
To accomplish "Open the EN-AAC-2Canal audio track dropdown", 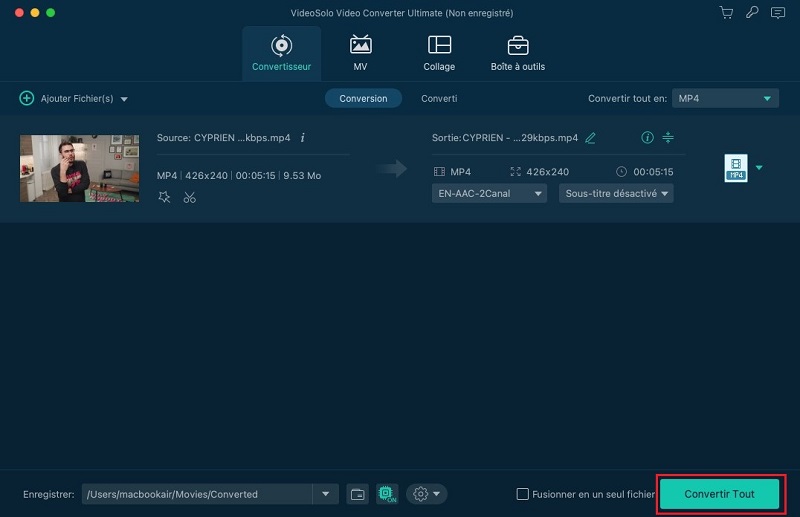I will [489, 193].
